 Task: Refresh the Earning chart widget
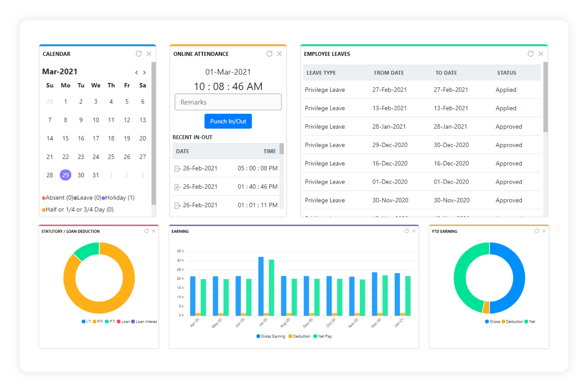[x=406, y=231]
